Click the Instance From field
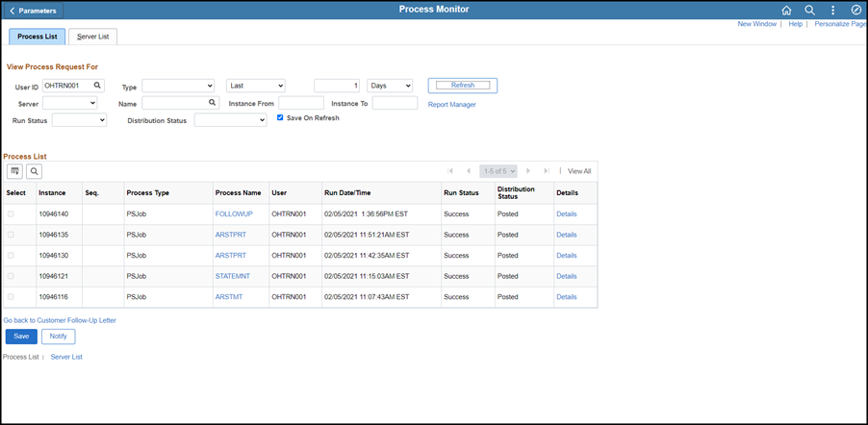The width and height of the screenshot is (868, 425). coord(301,103)
